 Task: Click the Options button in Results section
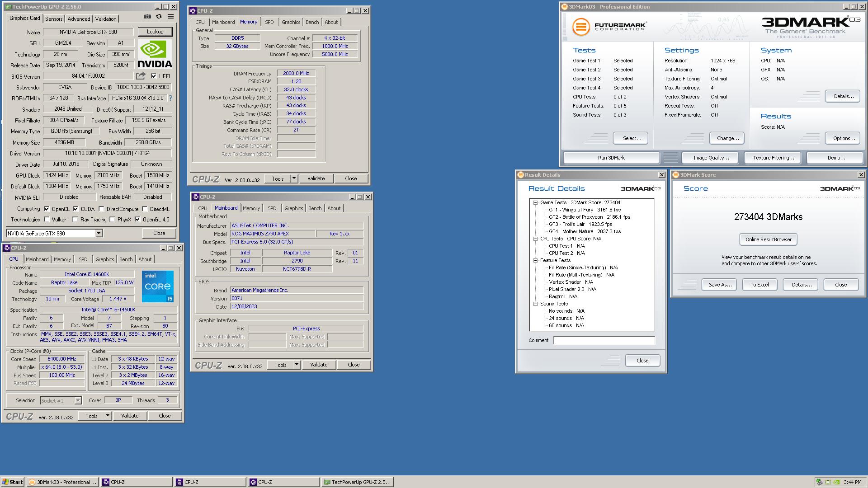click(x=844, y=138)
